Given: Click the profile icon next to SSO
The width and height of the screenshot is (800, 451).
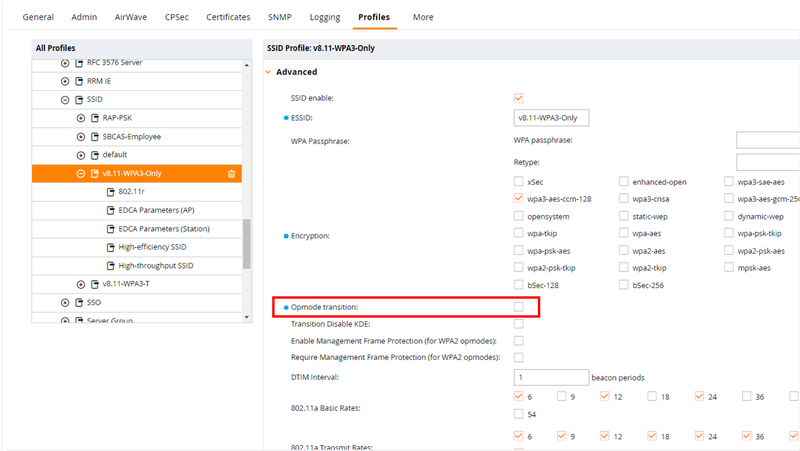Looking at the screenshot, I should tap(79, 303).
